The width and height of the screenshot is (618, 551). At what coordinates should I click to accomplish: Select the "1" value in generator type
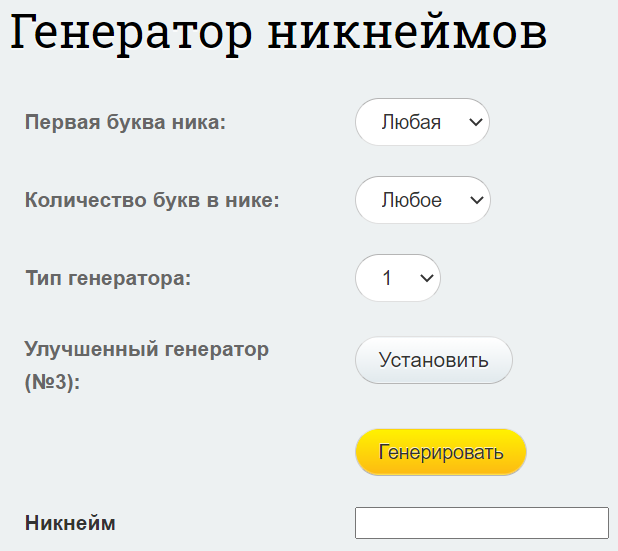(387, 278)
